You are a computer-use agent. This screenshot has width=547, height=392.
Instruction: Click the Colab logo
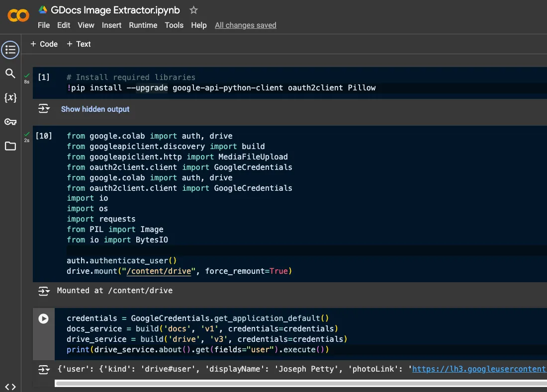tap(18, 16)
